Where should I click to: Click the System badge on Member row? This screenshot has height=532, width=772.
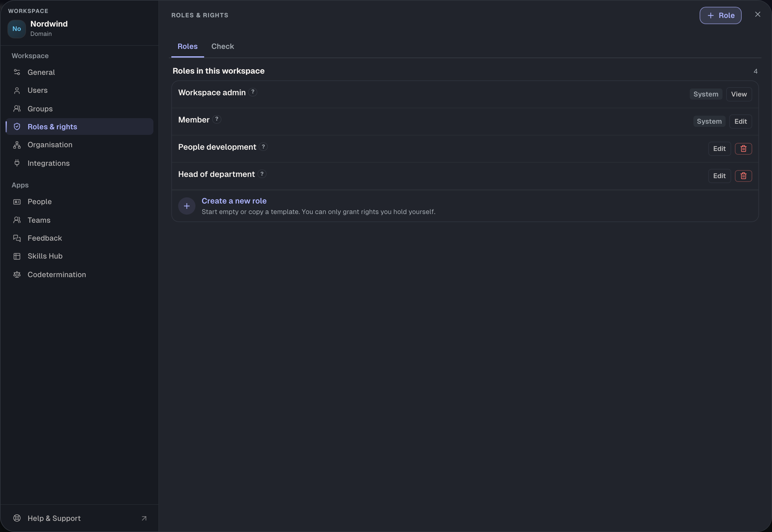pyautogui.click(x=709, y=121)
